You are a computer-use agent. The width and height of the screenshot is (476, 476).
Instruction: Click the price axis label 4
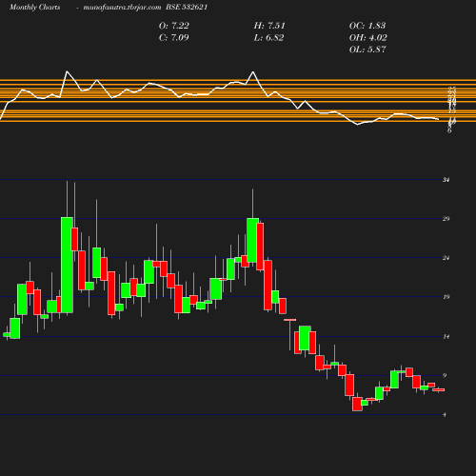coord(445,415)
